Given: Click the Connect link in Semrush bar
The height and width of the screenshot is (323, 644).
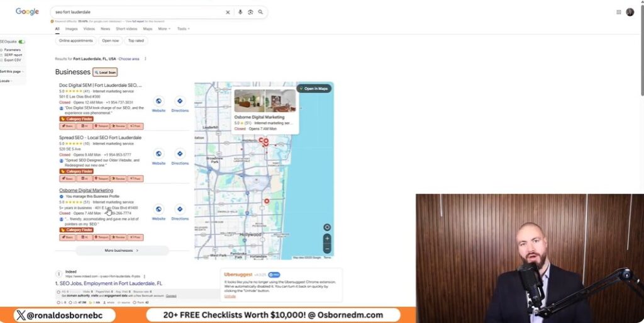Looking at the screenshot, I should (x=171, y=296).
